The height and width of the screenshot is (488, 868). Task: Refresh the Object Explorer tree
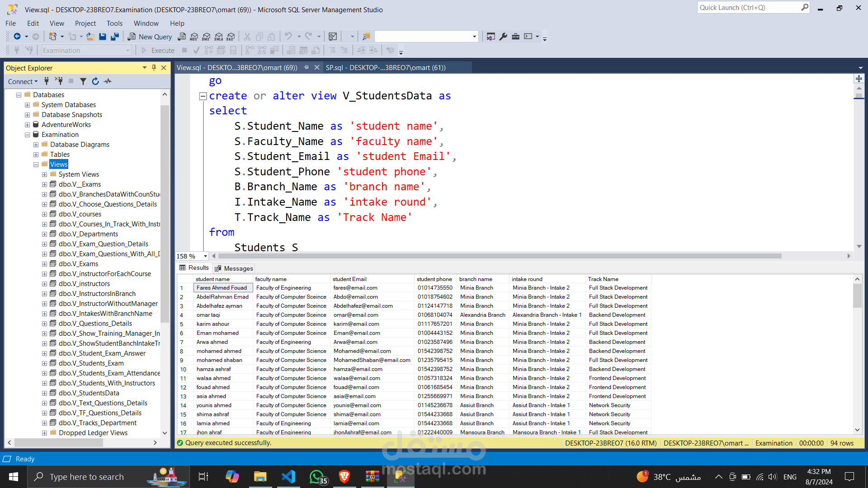point(95,81)
